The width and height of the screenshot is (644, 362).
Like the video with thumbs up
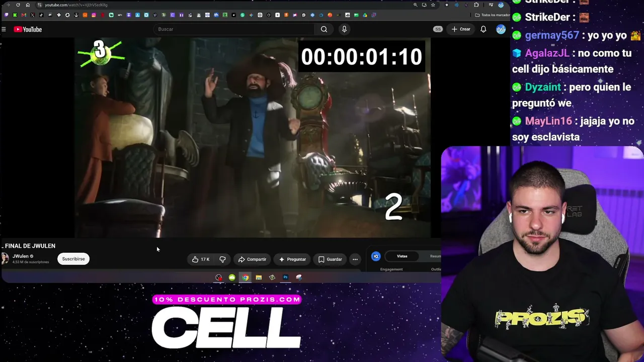click(x=201, y=259)
